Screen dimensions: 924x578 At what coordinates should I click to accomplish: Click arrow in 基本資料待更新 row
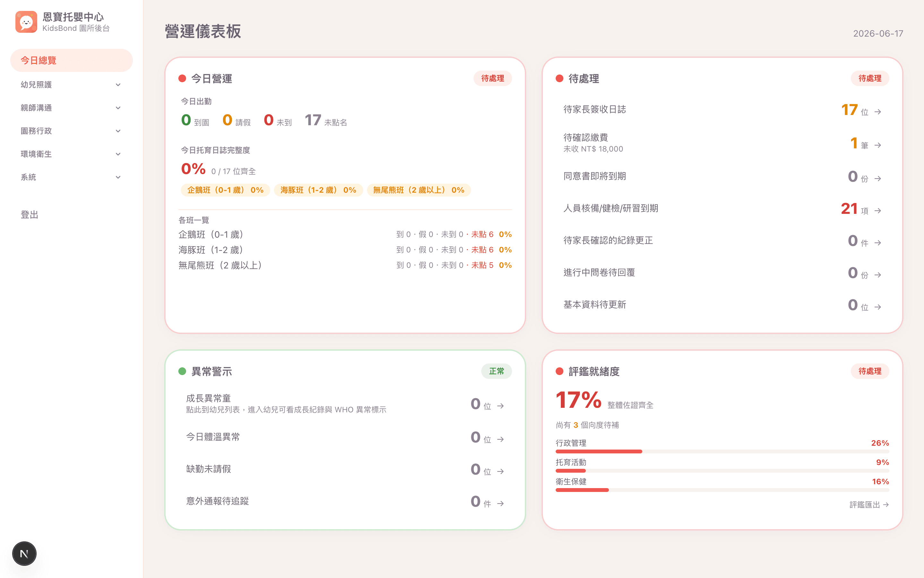coord(878,307)
